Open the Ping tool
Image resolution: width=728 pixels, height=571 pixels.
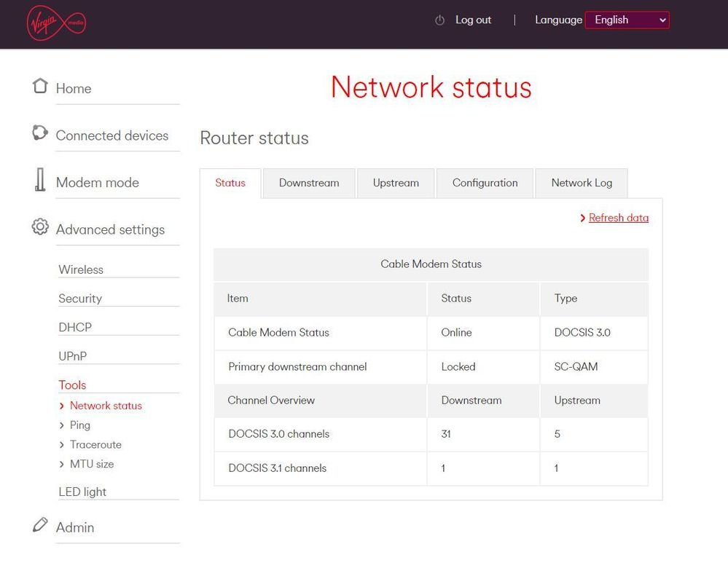click(x=80, y=425)
